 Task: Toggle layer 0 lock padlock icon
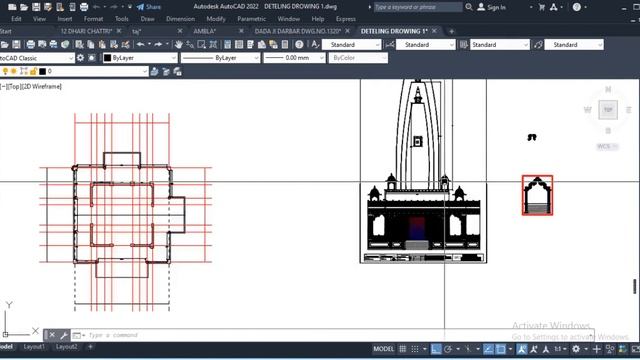tap(33, 71)
